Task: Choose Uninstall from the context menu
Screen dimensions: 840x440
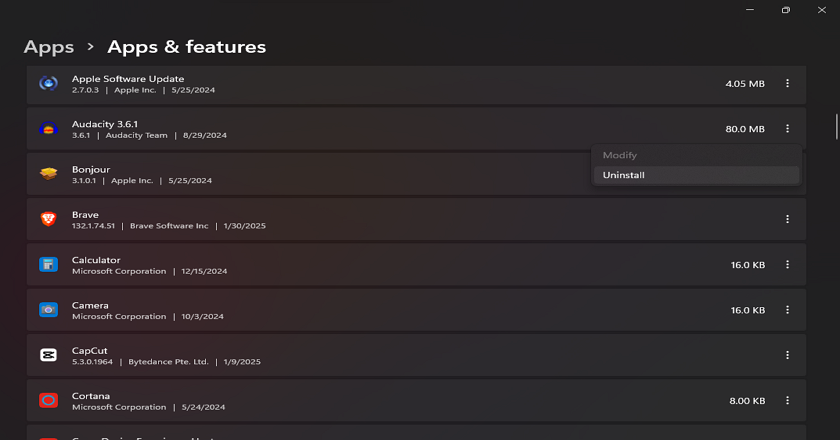Action: (696, 175)
